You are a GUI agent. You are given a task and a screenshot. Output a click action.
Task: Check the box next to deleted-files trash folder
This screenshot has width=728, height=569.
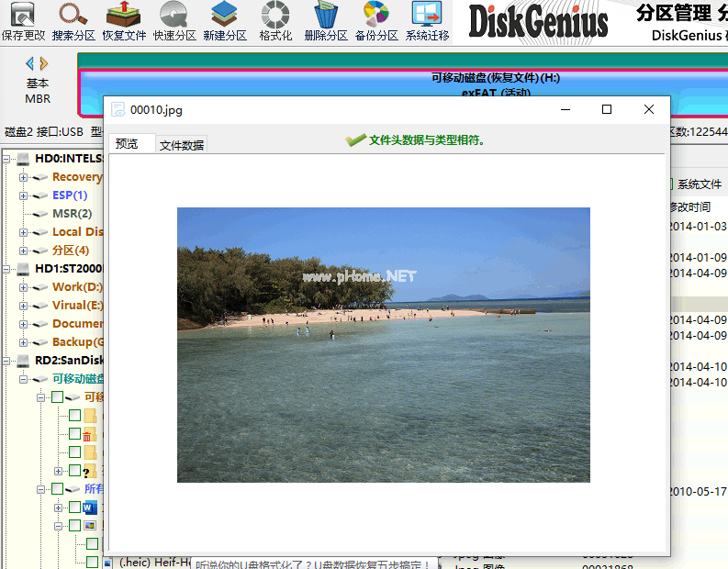point(75,434)
